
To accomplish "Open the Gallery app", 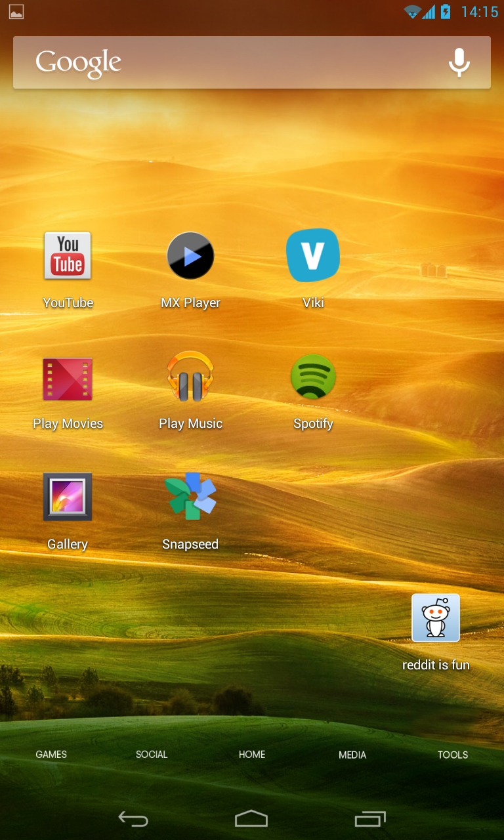I will [68, 497].
